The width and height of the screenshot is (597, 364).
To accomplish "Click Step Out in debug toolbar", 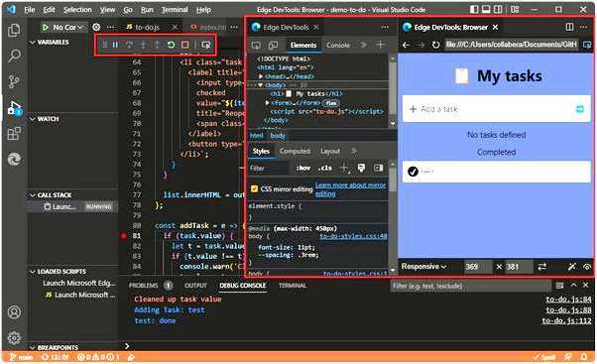I will (157, 45).
